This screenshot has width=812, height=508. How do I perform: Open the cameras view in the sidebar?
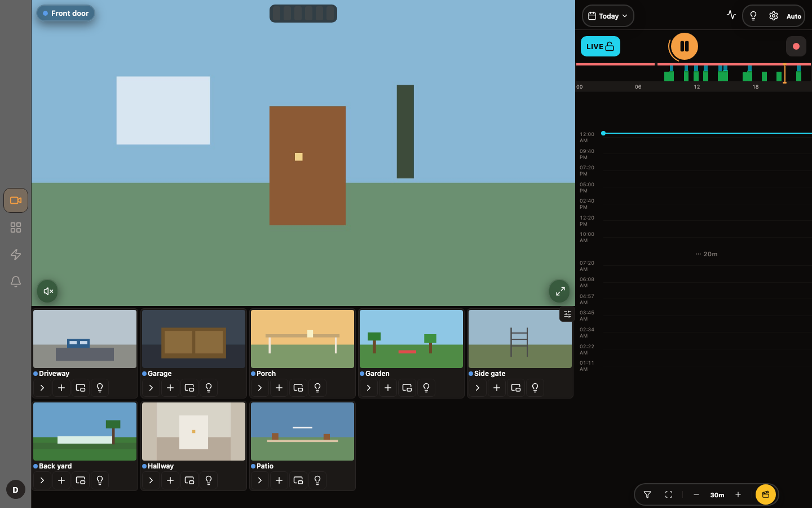click(x=16, y=200)
